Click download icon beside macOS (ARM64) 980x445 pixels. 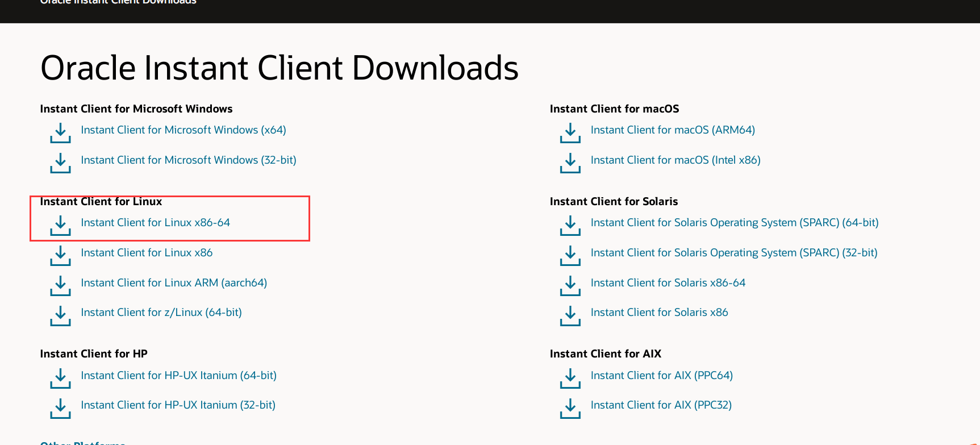click(x=570, y=133)
